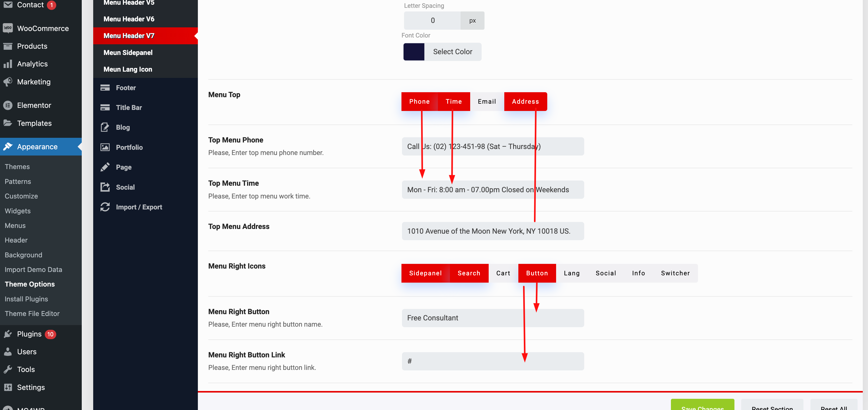Screen dimensions: 868x410
Task: Click the Social share icon
Action: pyautogui.click(x=105, y=187)
